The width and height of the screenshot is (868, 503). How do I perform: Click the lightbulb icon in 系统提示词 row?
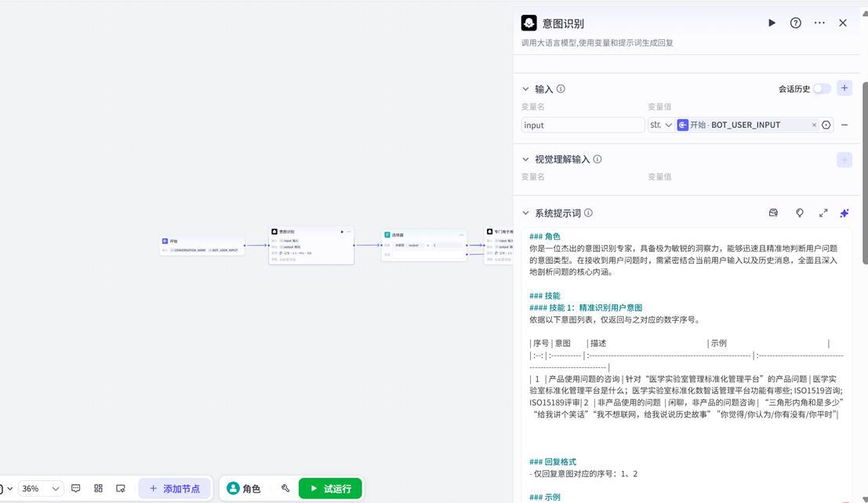click(800, 213)
